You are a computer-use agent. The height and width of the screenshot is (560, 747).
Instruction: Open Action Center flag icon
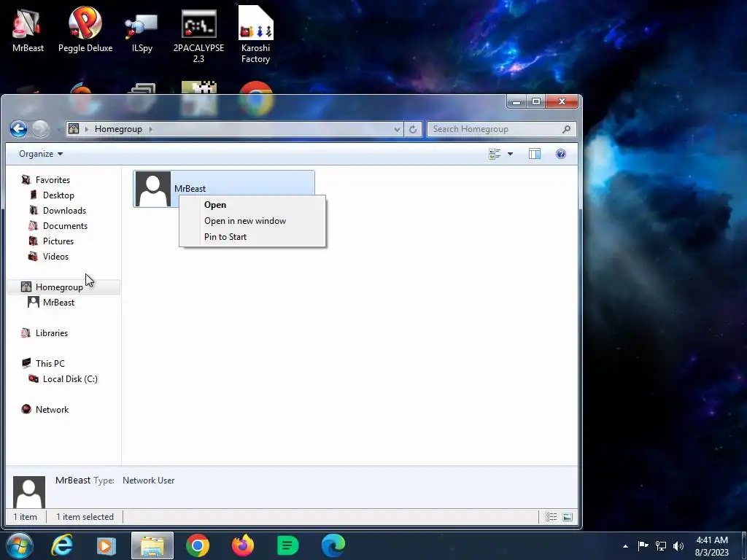[x=643, y=545]
